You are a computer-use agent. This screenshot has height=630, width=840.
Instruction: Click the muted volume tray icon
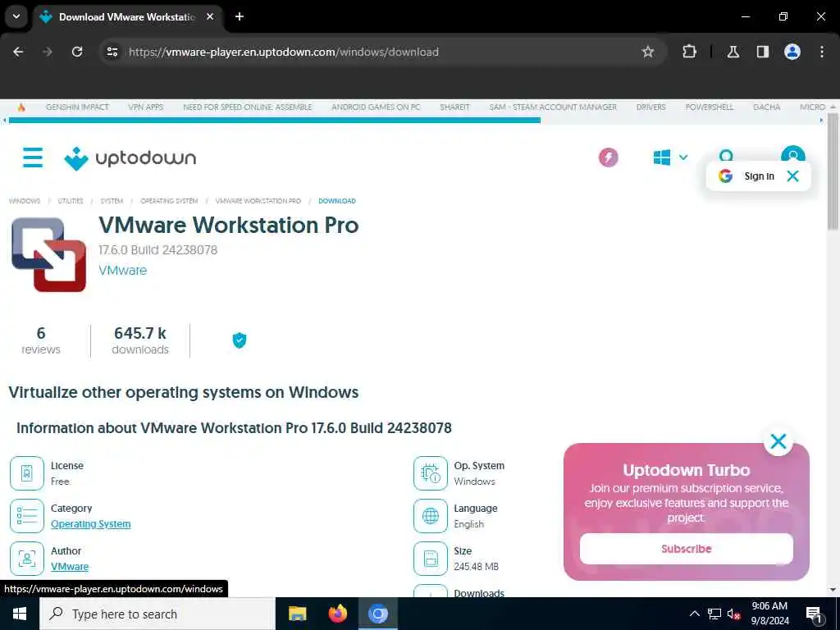[x=733, y=614]
